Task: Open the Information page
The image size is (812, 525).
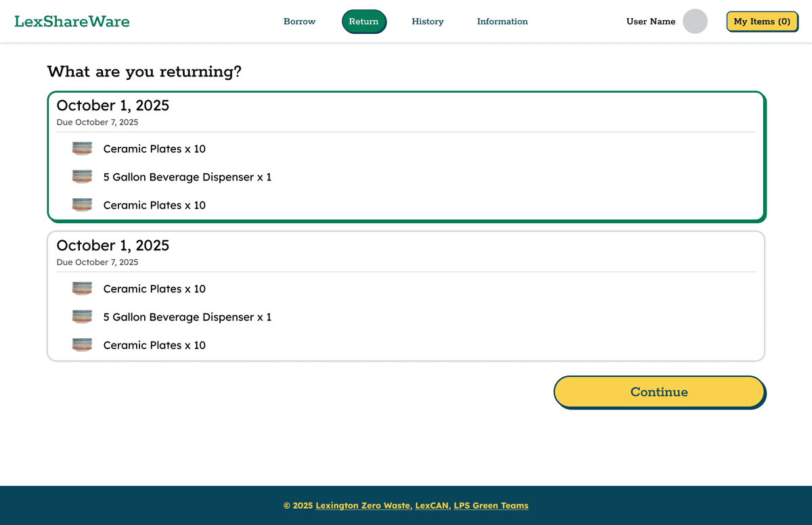Action: click(502, 22)
